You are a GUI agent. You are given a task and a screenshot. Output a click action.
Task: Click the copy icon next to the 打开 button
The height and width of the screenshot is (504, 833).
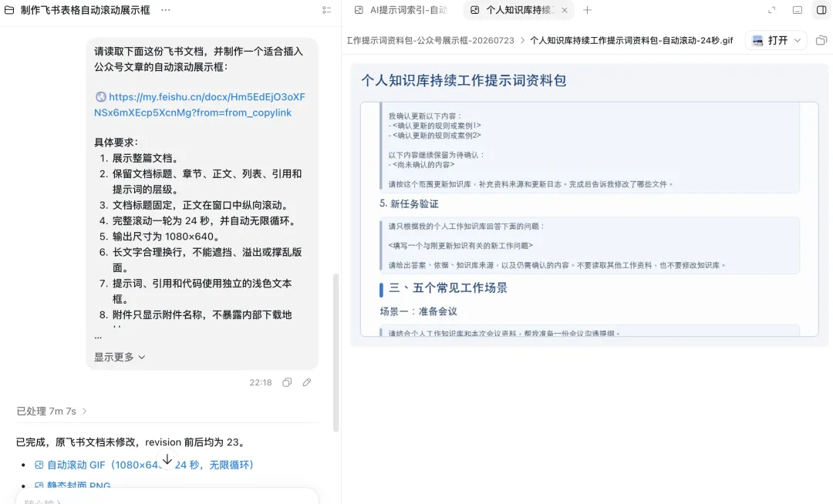click(x=821, y=40)
